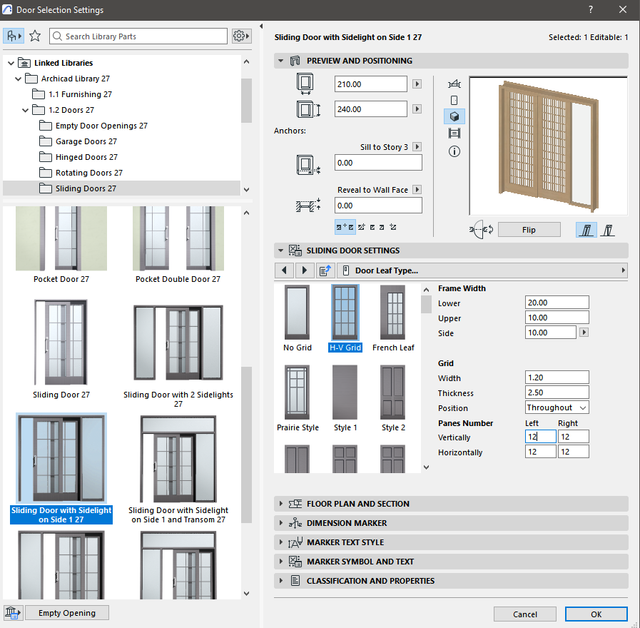Open the Favorites star icon
Viewport: 640px width, 628px height.
35,36
